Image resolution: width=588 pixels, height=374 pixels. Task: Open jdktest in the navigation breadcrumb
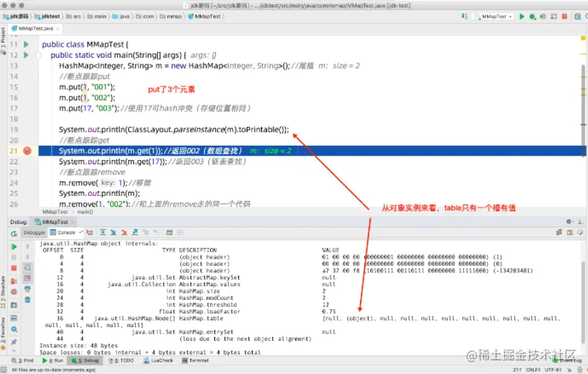pos(47,17)
